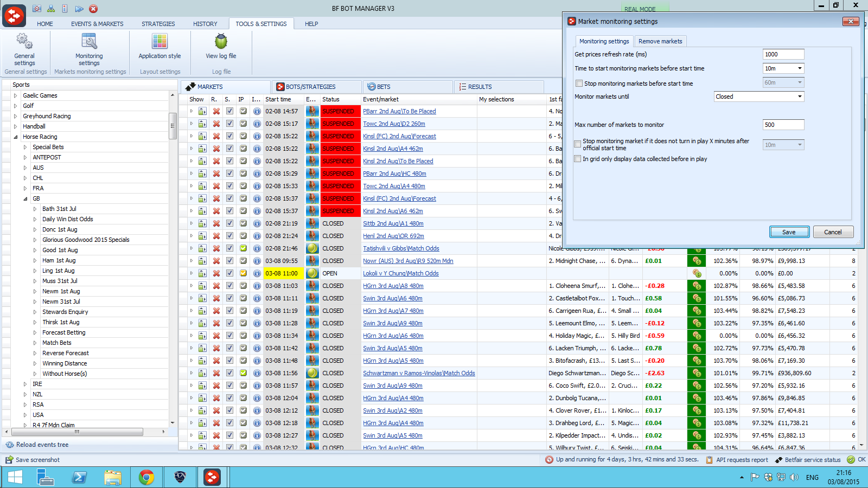The height and width of the screenshot is (488, 868).
Task: Click the red remove icon for Lokoli v Y Chung
Action: (x=216, y=273)
